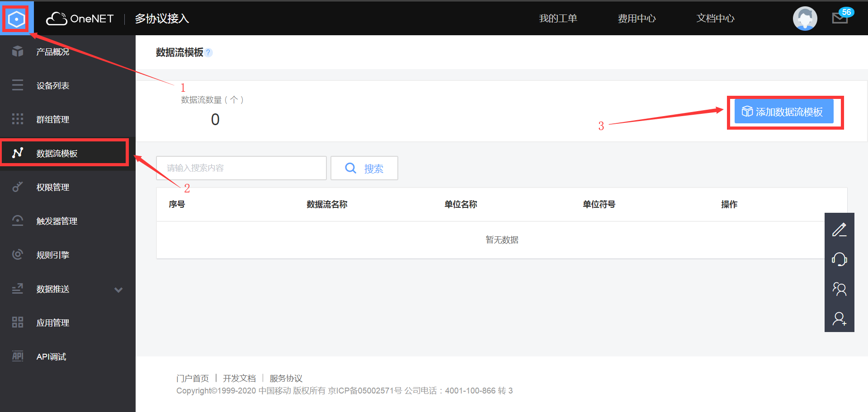868x412 pixels.
Task: Click the pencil feedback icon in floating panel
Action: 839,230
